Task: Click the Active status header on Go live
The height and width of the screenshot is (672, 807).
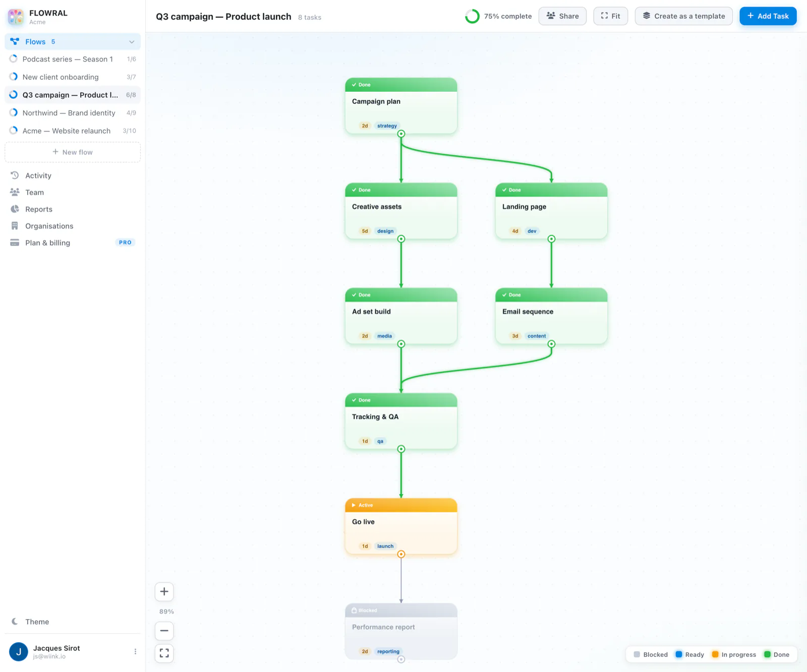Action: (401, 505)
